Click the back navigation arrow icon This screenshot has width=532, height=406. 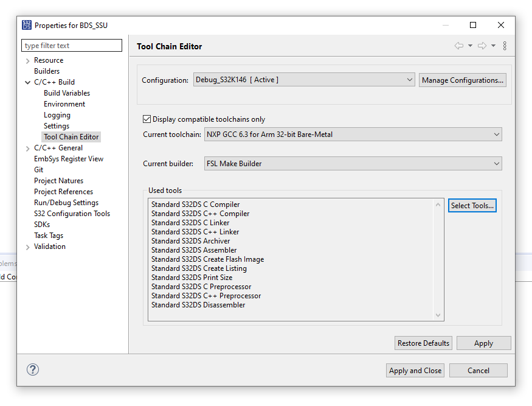point(459,46)
